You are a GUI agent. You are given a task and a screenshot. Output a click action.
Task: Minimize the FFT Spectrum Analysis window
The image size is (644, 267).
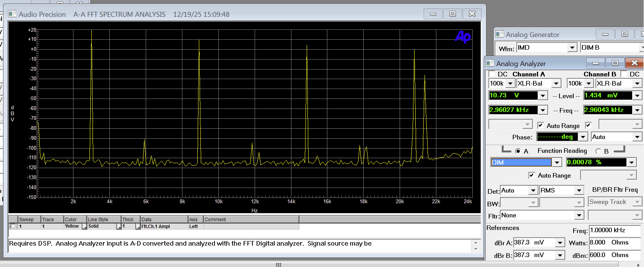click(433, 14)
